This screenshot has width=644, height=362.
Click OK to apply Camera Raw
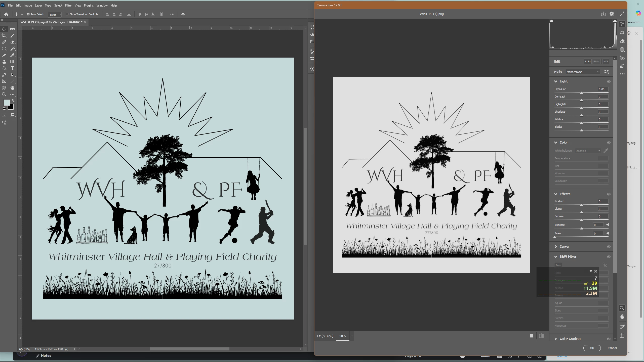click(x=592, y=348)
